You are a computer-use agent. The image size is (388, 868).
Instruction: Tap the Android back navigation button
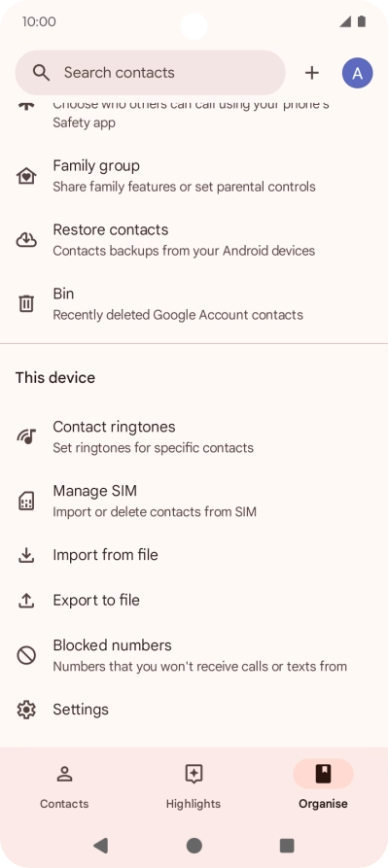[x=101, y=846]
